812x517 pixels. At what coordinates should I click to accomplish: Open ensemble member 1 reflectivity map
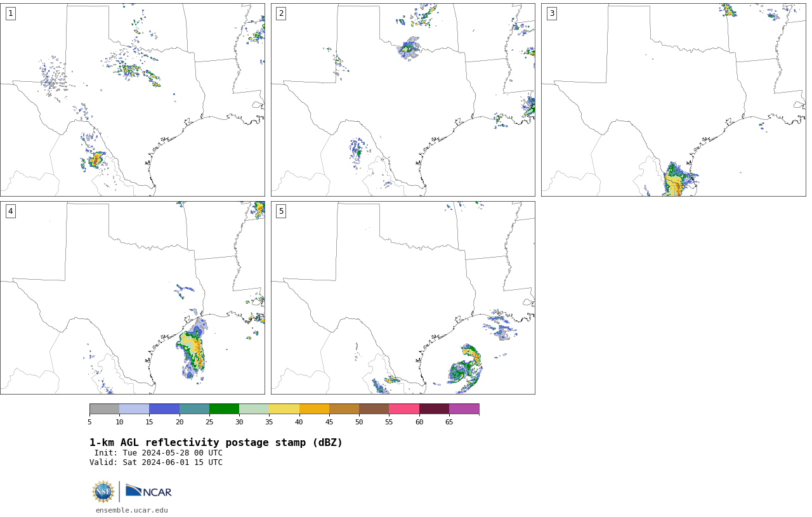[133, 100]
